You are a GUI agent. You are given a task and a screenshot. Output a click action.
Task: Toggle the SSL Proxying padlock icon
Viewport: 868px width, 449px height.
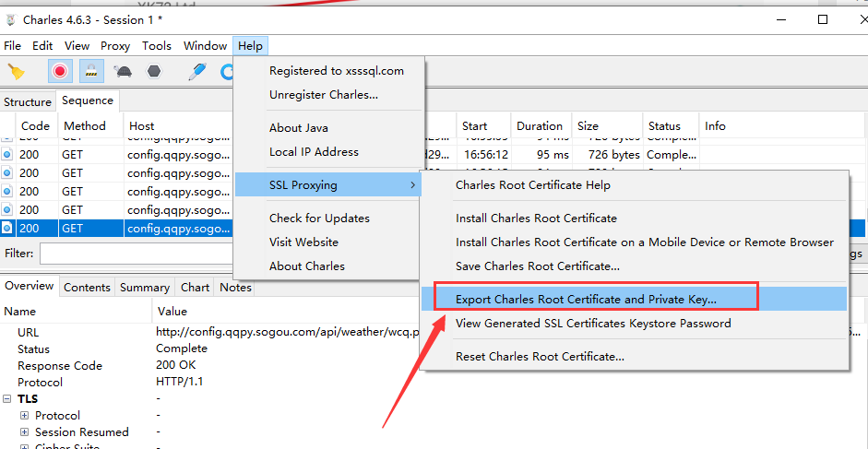point(91,71)
